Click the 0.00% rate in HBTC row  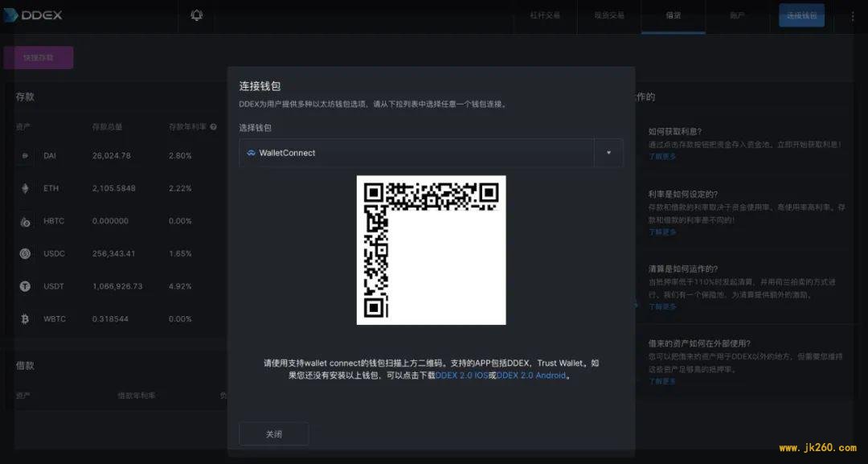click(180, 221)
